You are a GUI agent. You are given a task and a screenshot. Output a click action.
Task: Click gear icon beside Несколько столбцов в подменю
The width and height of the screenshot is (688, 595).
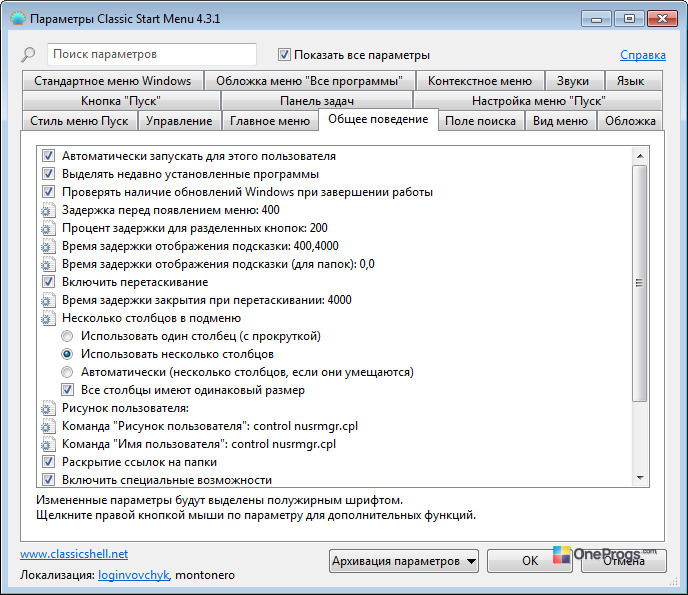(x=48, y=318)
